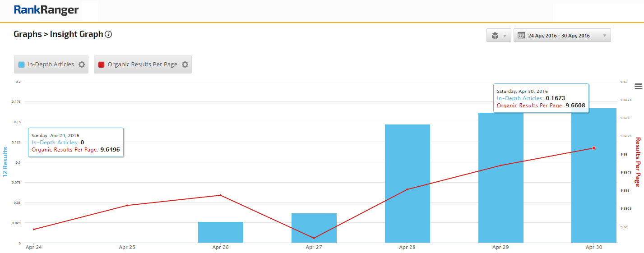Click the red line point at Apr 28
Screen dimensions: 644x253
pyautogui.click(x=407, y=189)
